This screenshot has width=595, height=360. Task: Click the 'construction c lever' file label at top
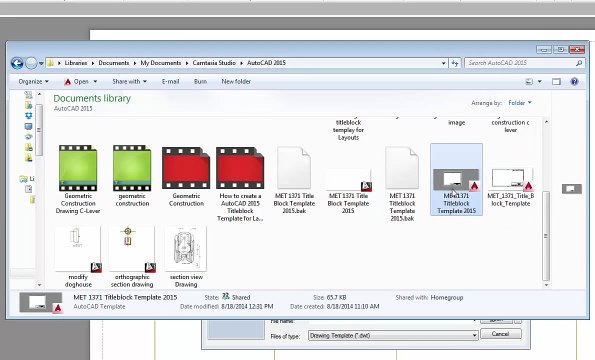pos(510,126)
